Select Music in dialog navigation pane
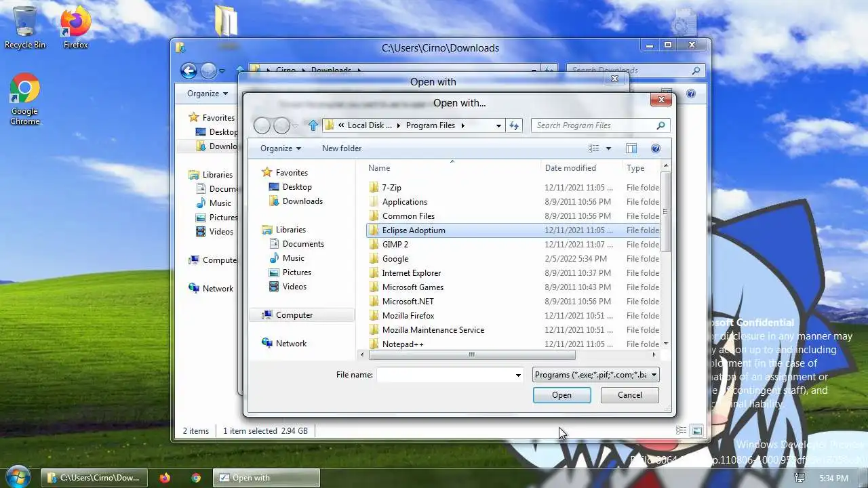The width and height of the screenshot is (868, 488). [x=293, y=258]
